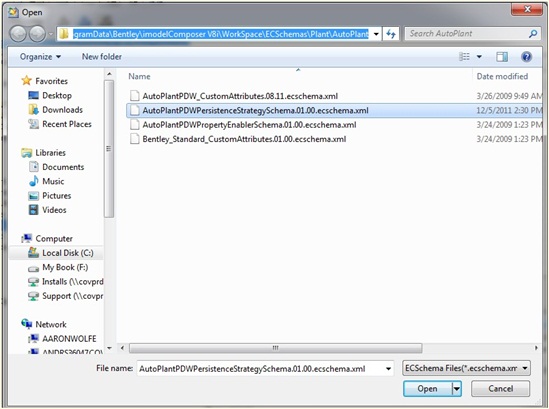Click the Pictures library icon
The width and height of the screenshot is (549, 409).
coord(34,195)
